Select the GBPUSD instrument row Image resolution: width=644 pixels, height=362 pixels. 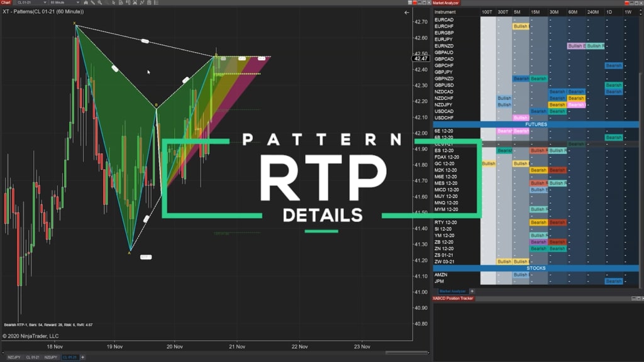point(536,85)
